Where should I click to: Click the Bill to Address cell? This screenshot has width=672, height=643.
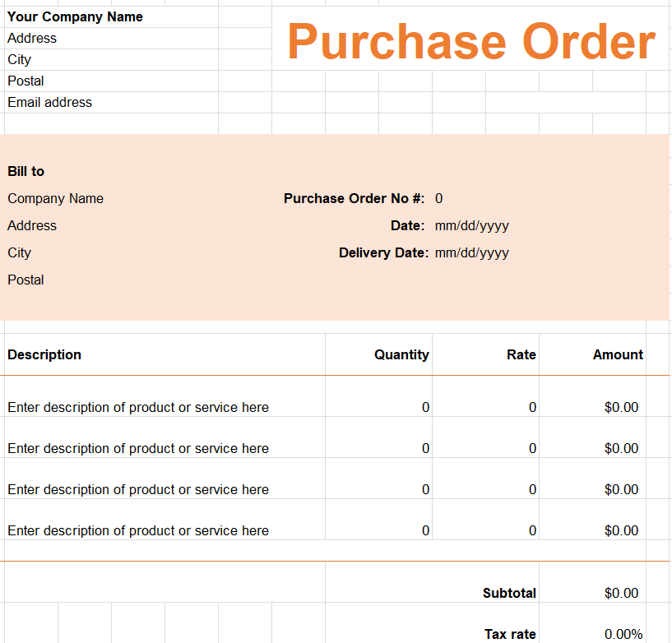click(32, 226)
